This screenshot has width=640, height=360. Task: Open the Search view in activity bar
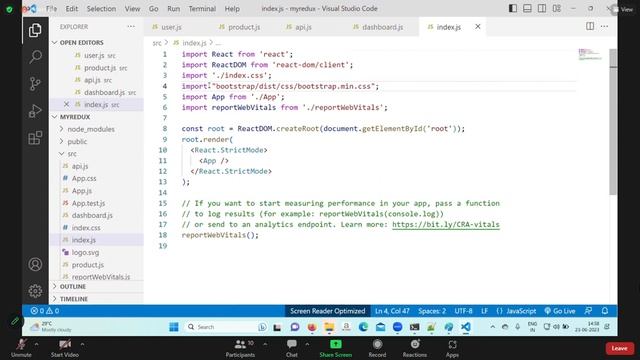(35, 57)
